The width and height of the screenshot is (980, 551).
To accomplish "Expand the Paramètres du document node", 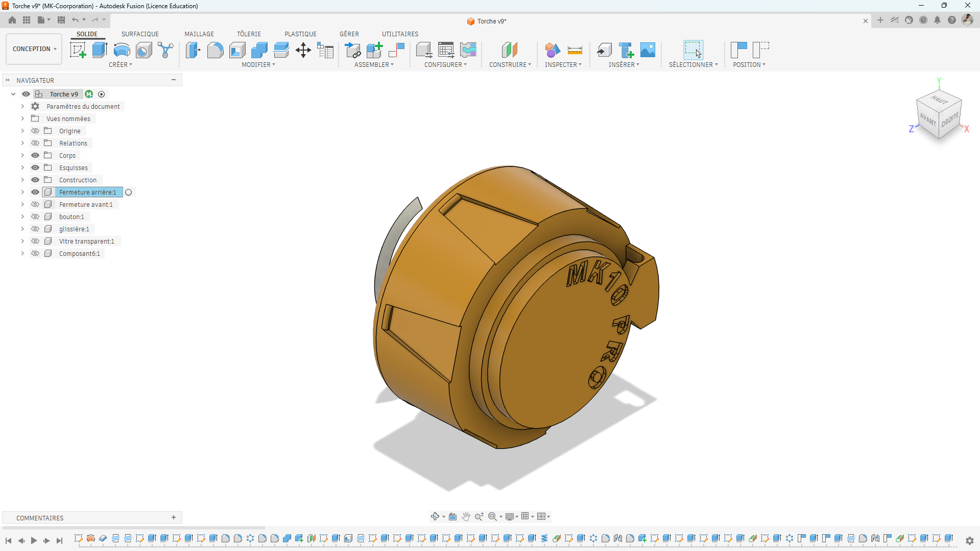I will [22, 106].
